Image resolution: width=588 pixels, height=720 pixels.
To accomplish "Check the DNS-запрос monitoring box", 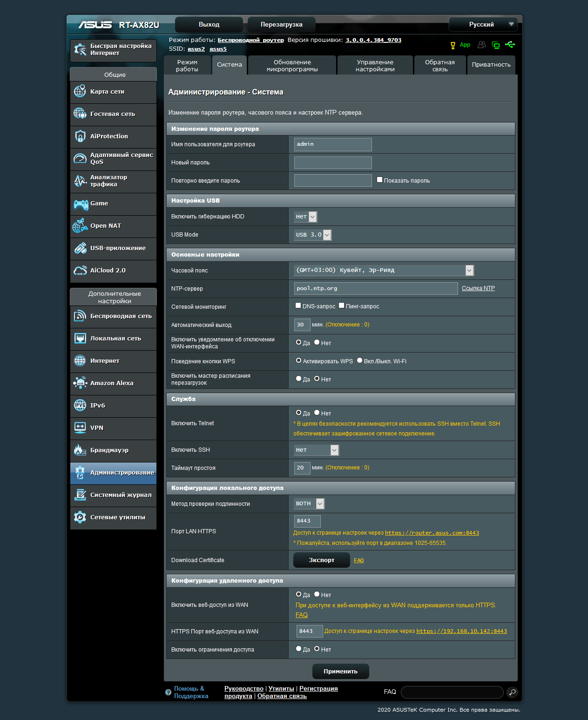I will coord(298,306).
